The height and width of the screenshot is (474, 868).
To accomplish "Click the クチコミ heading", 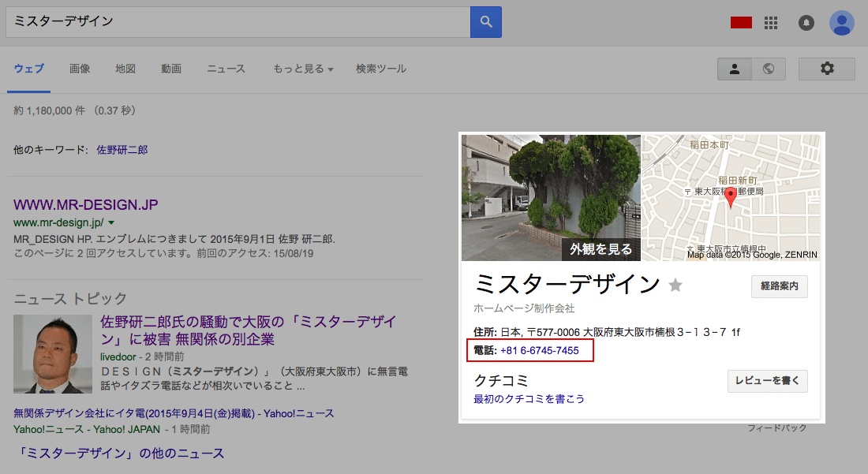I will point(501,380).
